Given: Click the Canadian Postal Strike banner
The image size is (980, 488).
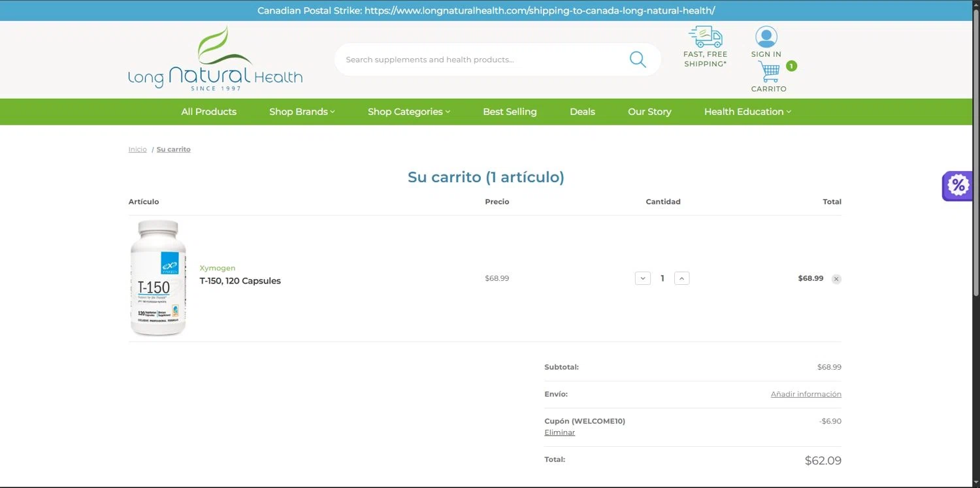Looking at the screenshot, I should point(486,10).
